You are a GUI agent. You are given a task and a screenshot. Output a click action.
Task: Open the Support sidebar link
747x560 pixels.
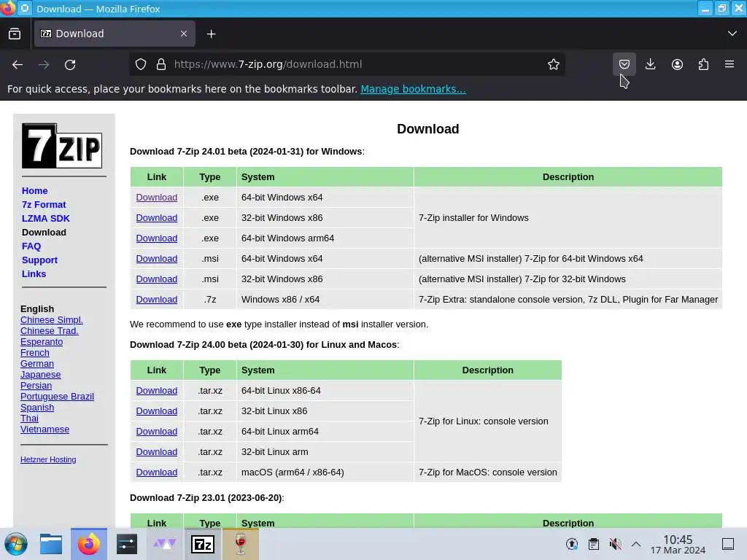click(39, 260)
